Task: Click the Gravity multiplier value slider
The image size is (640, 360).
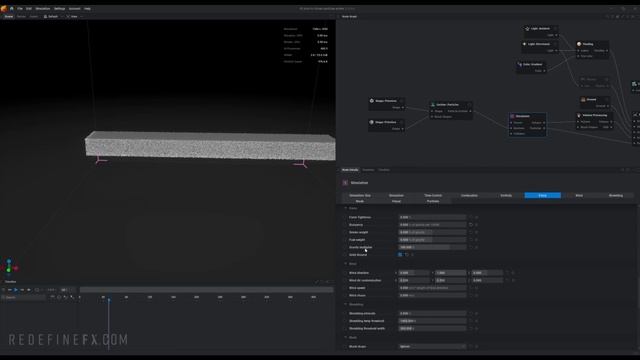Action: click(x=432, y=247)
